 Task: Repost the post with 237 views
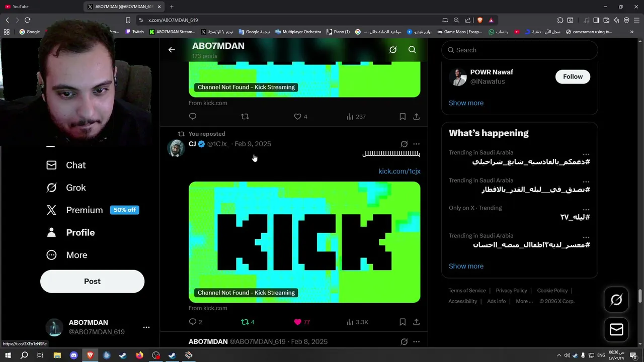click(245, 116)
